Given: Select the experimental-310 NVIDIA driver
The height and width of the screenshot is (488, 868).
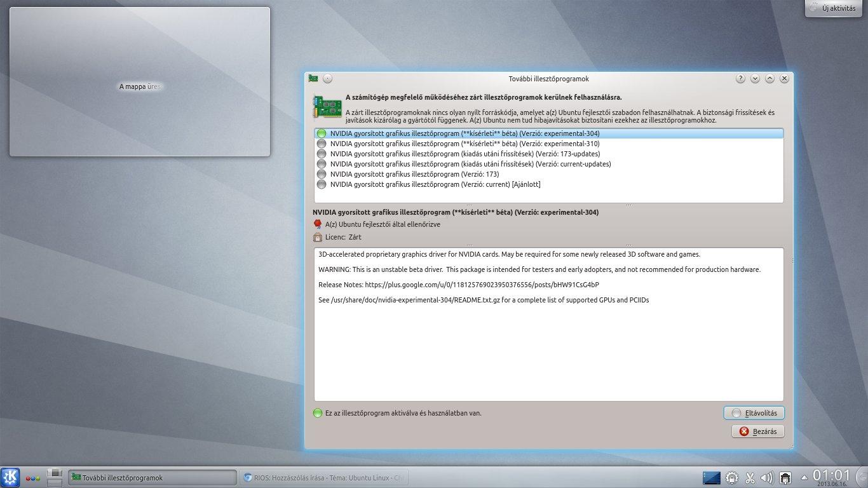Looking at the screenshot, I should pyautogui.click(x=548, y=144).
